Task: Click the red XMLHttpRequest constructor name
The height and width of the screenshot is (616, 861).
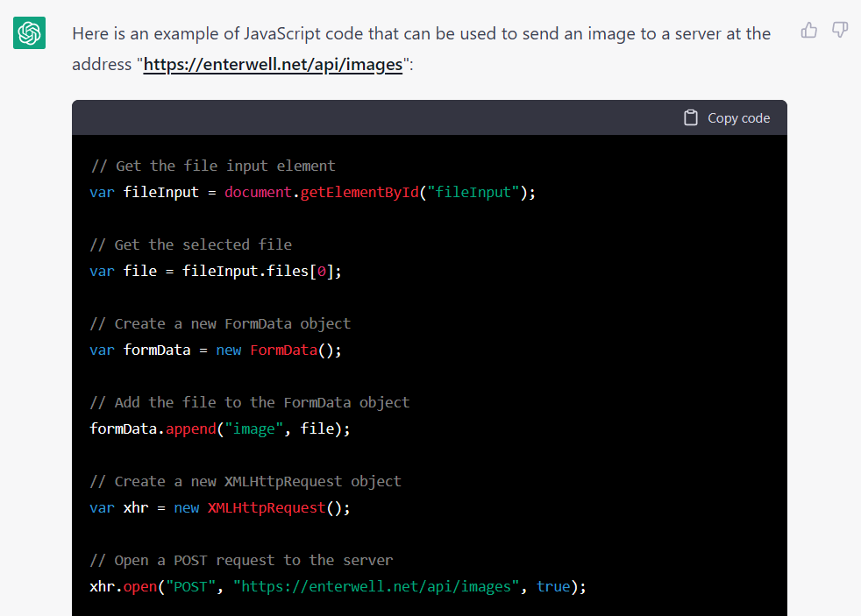Action: 266,507
